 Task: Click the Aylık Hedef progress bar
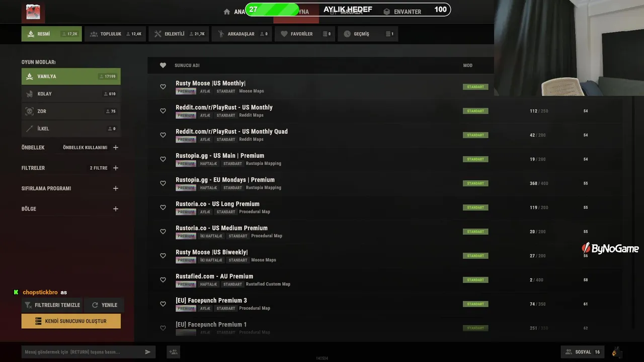pyautogui.click(x=348, y=10)
